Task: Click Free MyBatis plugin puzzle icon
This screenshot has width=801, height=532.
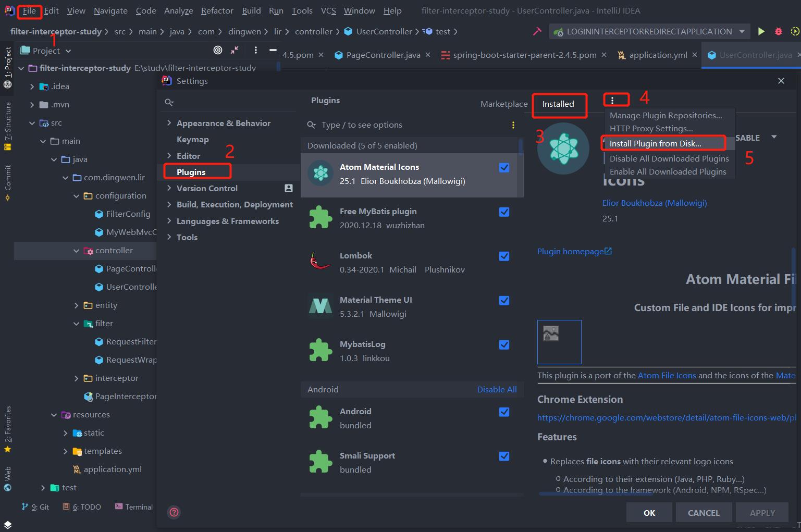Action: pos(321,218)
